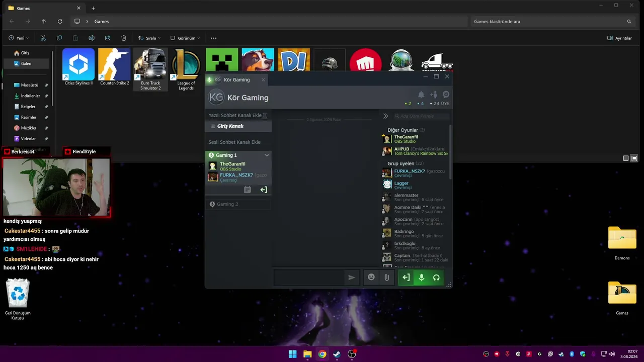Open Badiringo in the member list

tap(415, 233)
